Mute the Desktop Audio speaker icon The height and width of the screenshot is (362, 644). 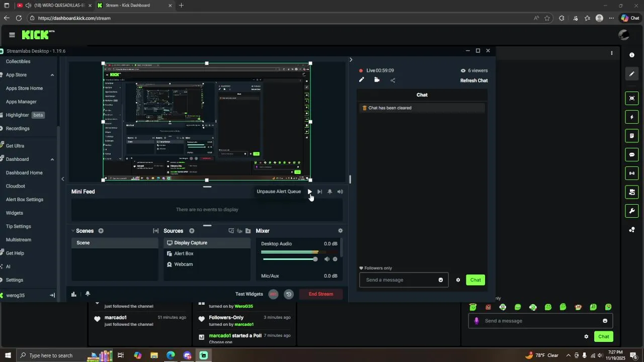point(327,259)
